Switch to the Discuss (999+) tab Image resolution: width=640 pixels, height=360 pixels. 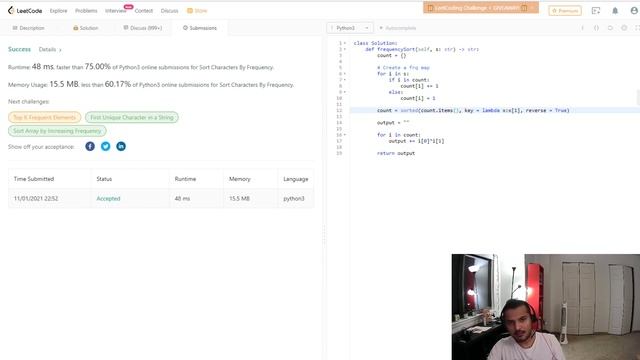(143, 28)
